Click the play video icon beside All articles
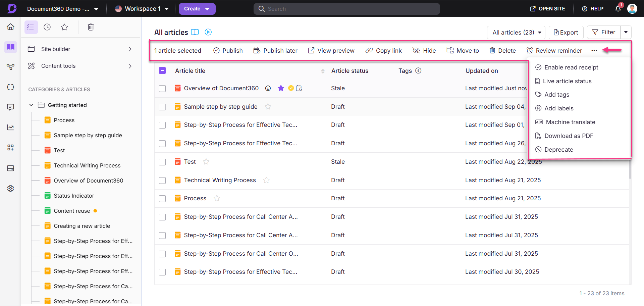The width and height of the screenshot is (644, 306). 208,32
